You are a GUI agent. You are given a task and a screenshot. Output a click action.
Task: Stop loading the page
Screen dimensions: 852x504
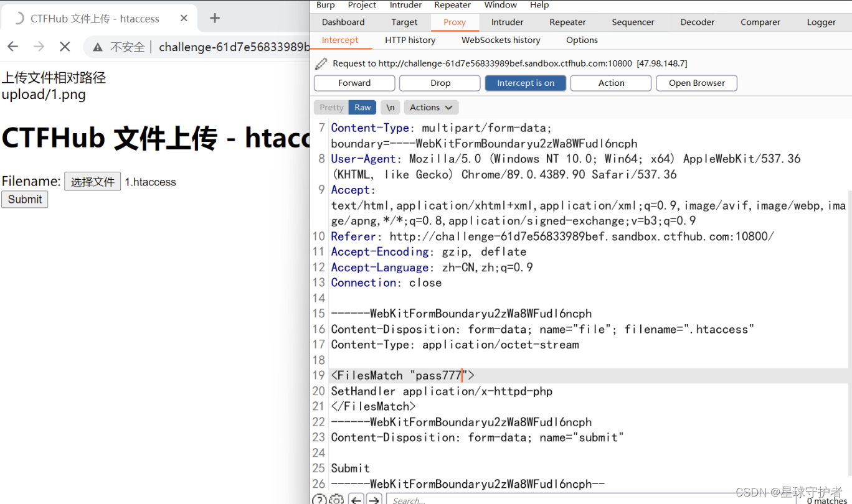point(65,47)
